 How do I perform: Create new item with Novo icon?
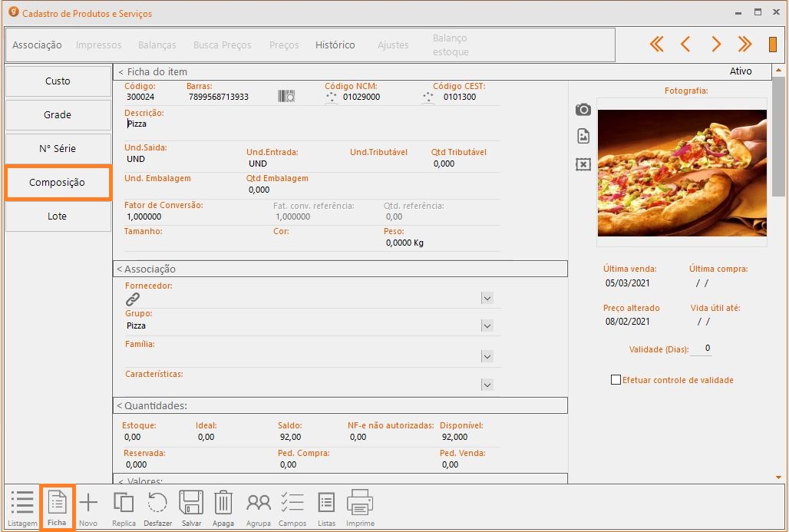[x=88, y=507]
